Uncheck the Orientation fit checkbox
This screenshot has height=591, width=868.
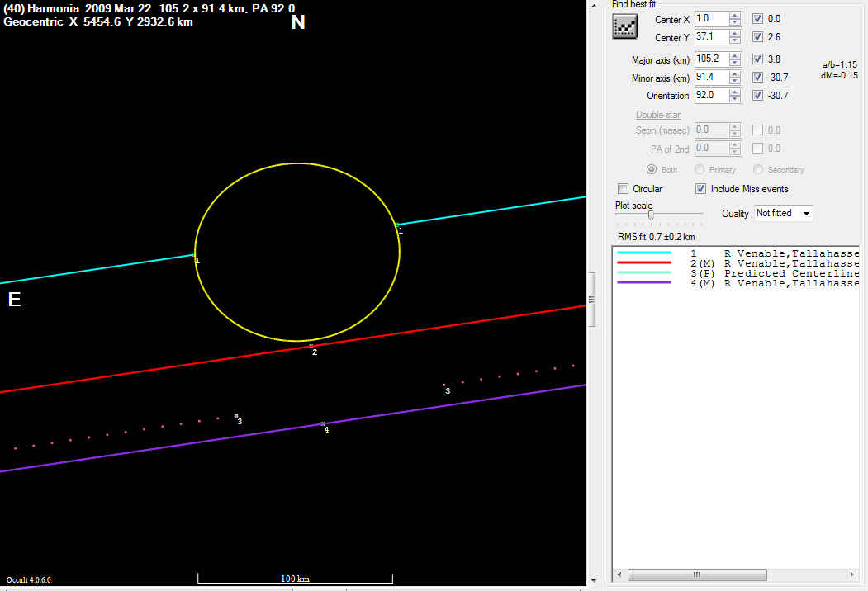(x=757, y=96)
